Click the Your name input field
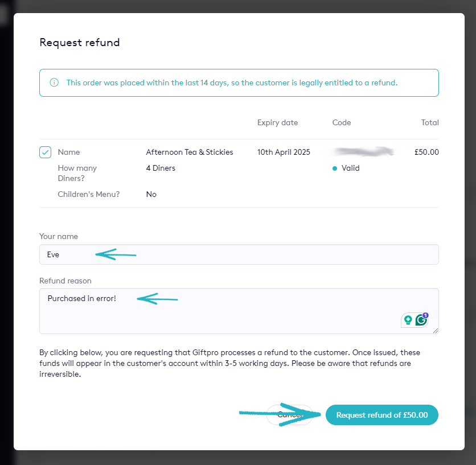Screen dimensions: 476x465 [239, 254]
